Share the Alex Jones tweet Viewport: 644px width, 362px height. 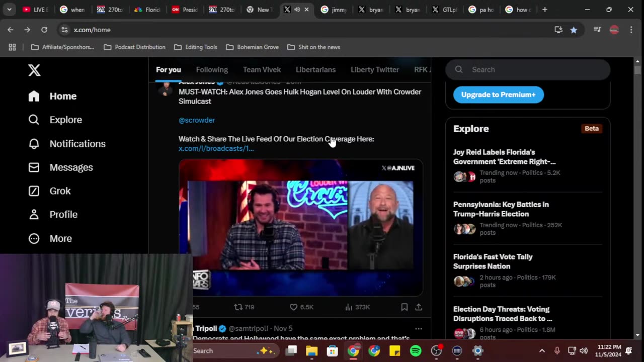click(x=419, y=307)
